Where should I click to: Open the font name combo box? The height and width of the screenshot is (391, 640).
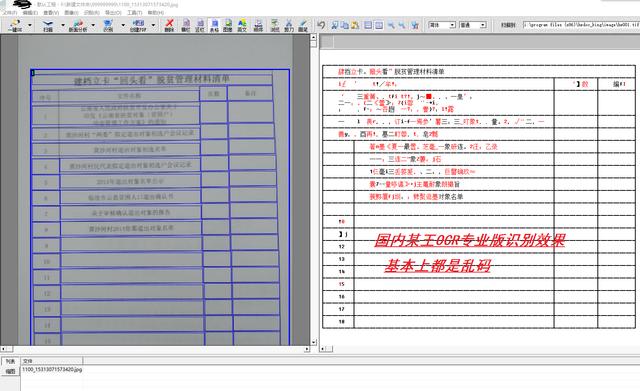[441, 25]
